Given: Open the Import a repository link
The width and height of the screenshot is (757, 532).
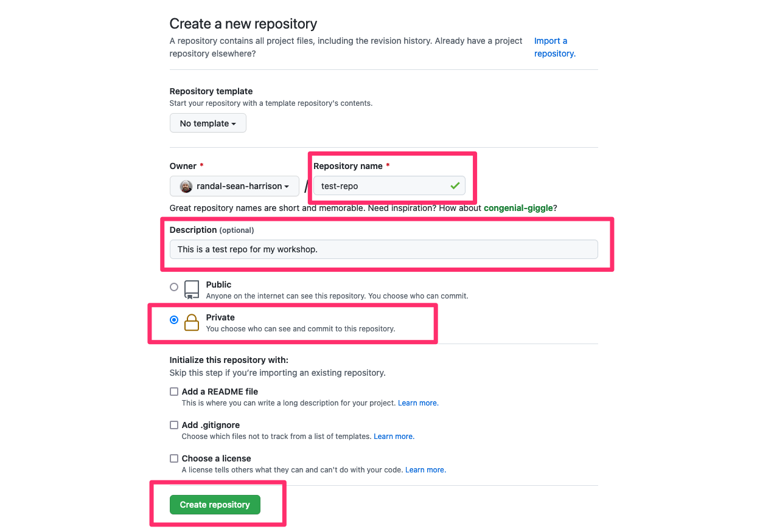Looking at the screenshot, I should pos(551,47).
